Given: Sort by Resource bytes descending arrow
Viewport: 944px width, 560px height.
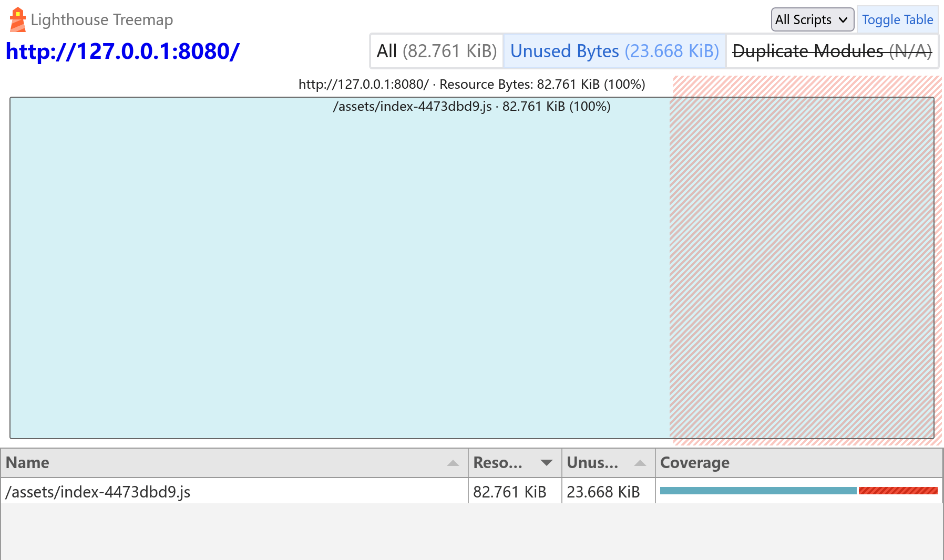Looking at the screenshot, I should (x=547, y=463).
